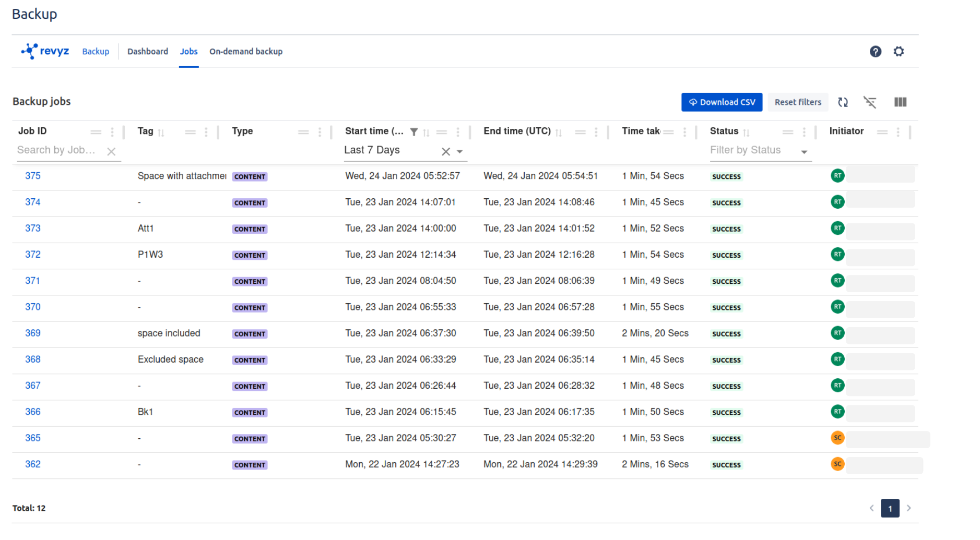Grab the Job ID column drag handle
Viewport: 980px width, 540px height.
click(96, 132)
